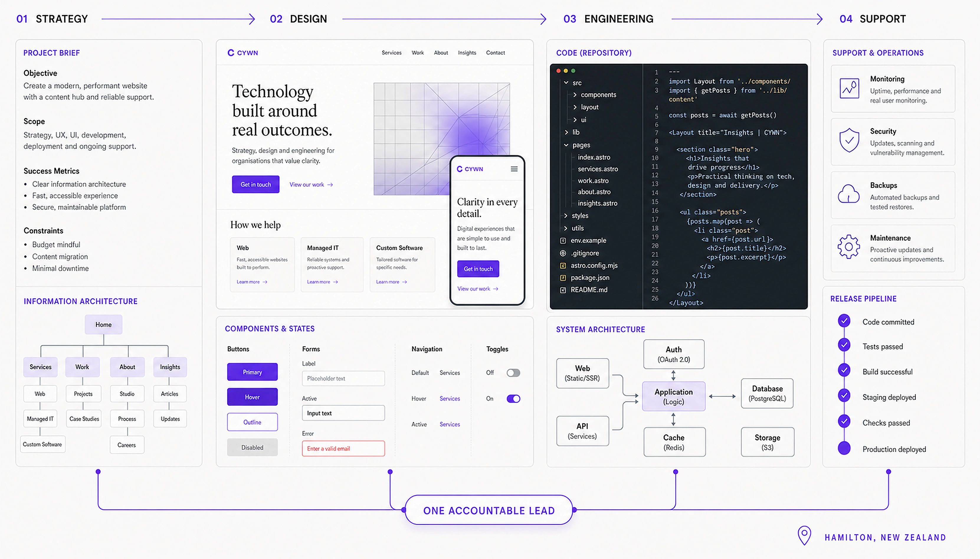Viewport: 980px width, 559px height.
Task: Click the Build successful checkmark
Action: pyautogui.click(x=844, y=370)
